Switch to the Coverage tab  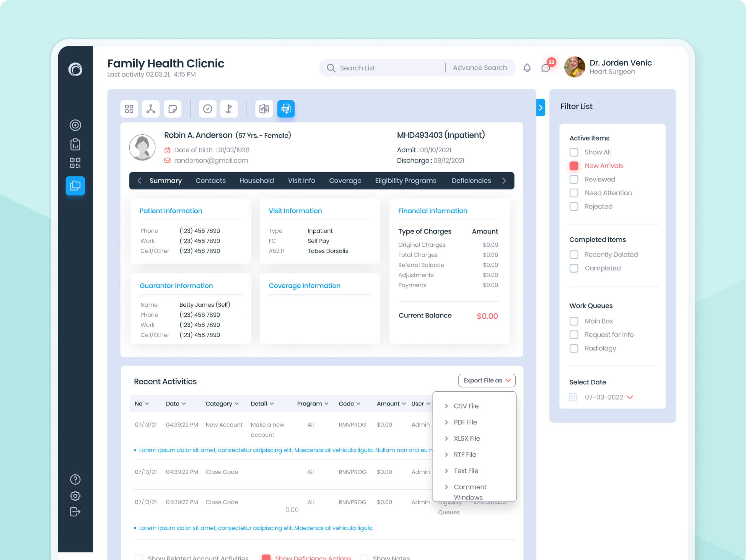coord(345,181)
